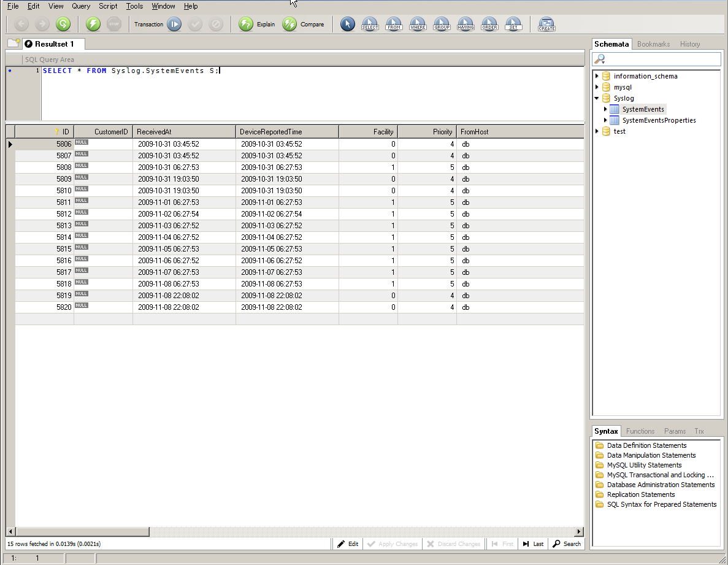Image resolution: width=728 pixels, height=565 pixels.
Task: Click the Data Definition Statements folder icon
Action: pos(600,445)
